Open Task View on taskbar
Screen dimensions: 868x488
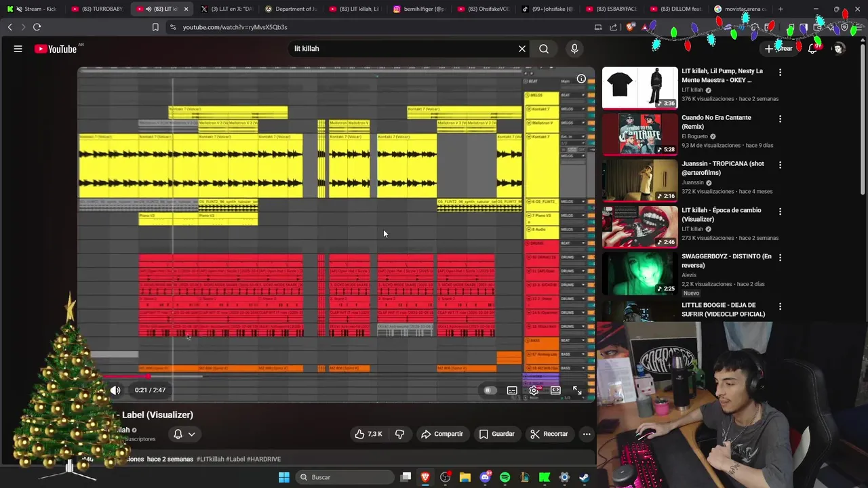tap(406, 477)
